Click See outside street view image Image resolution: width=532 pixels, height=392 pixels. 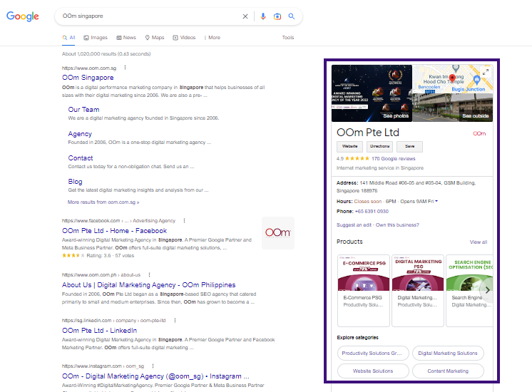coord(476,116)
